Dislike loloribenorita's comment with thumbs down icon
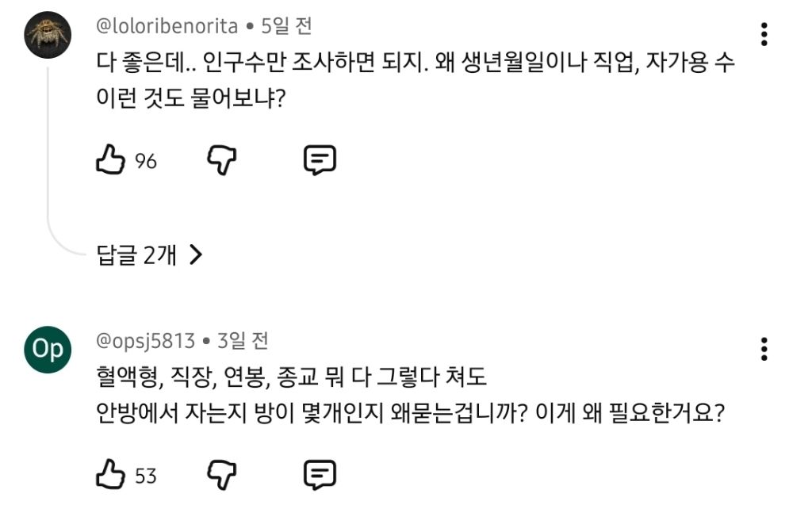The height and width of the screenshot is (532, 812). [x=224, y=160]
